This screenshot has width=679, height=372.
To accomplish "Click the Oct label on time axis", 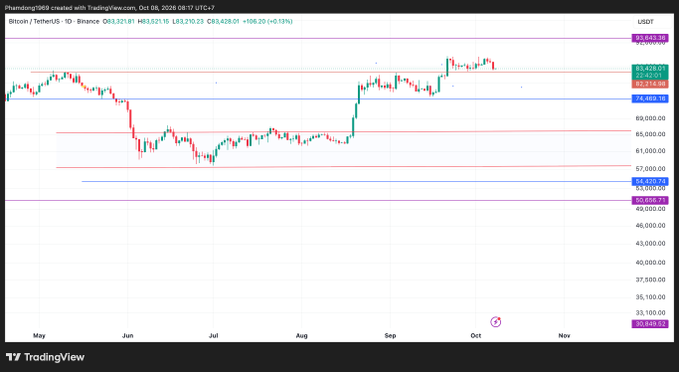I will pos(475,336).
